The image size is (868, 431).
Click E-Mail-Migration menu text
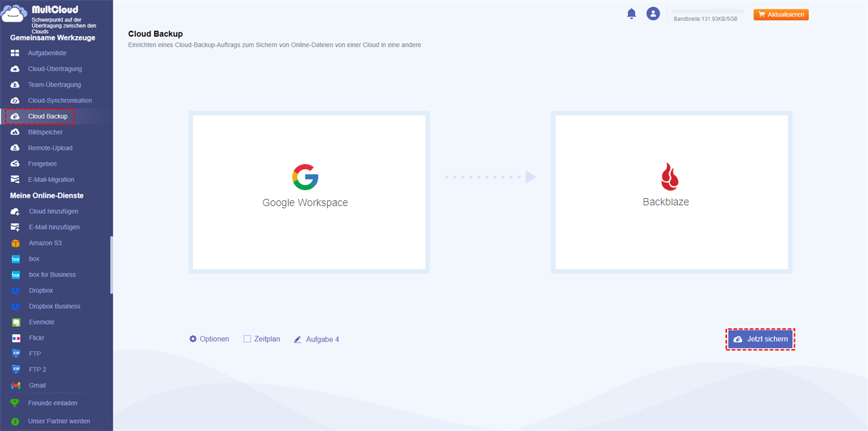point(51,180)
